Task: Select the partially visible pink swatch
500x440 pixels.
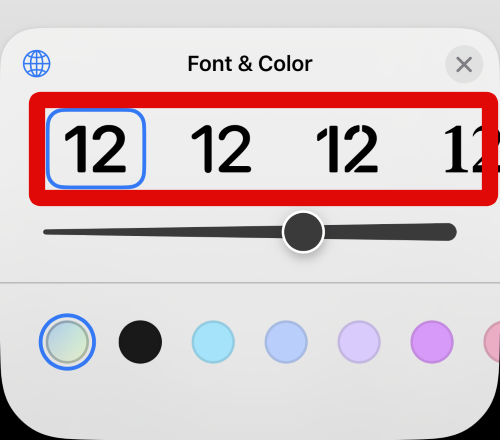Action: [493, 342]
